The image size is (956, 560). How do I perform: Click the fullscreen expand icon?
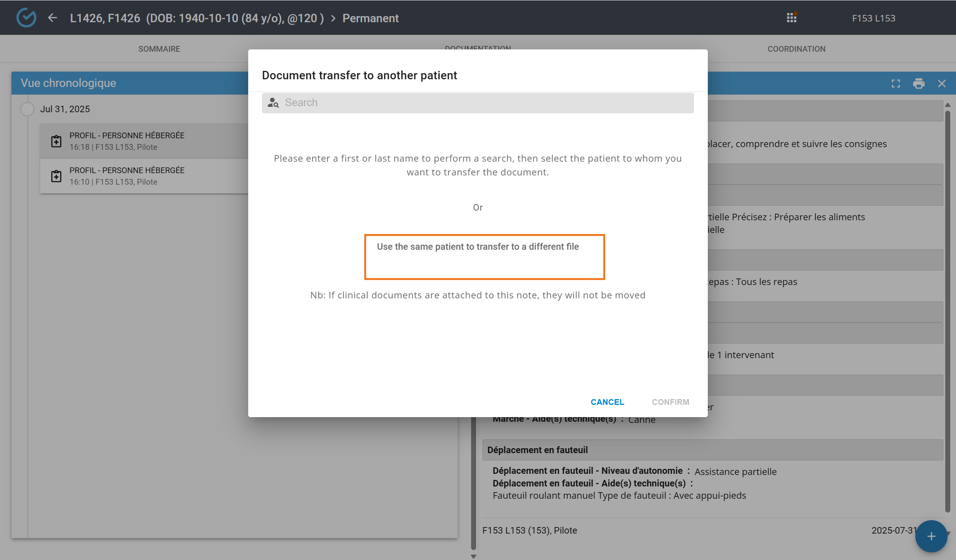click(x=895, y=84)
